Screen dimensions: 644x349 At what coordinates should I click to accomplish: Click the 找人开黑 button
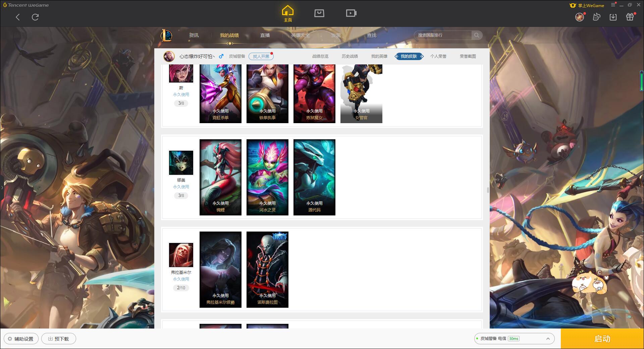coord(261,56)
